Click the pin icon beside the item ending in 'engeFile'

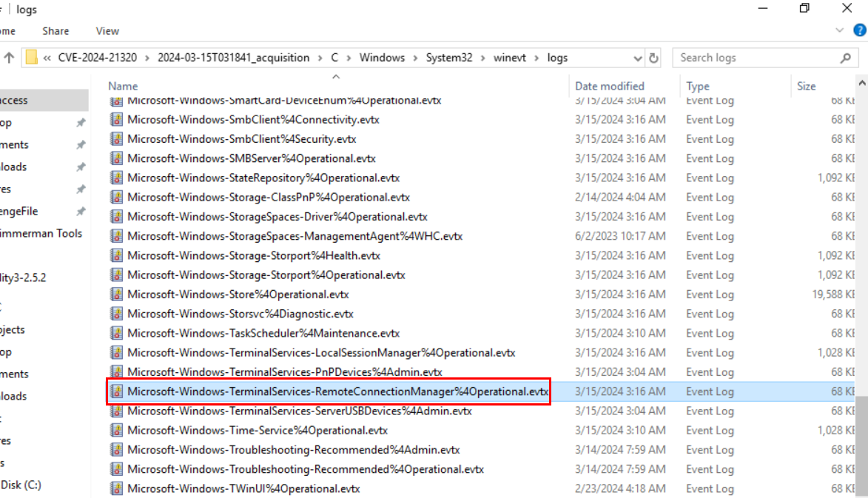[x=81, y=211]
